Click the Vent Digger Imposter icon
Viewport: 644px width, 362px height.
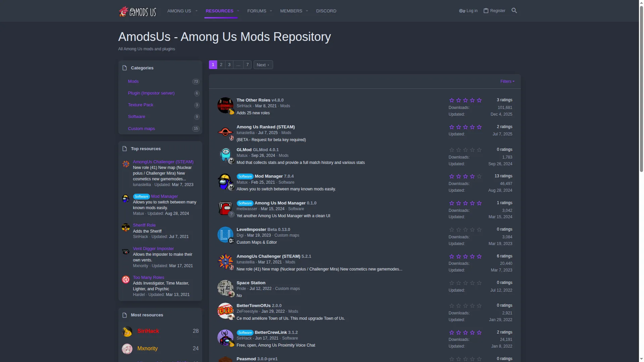coord(126,251)
